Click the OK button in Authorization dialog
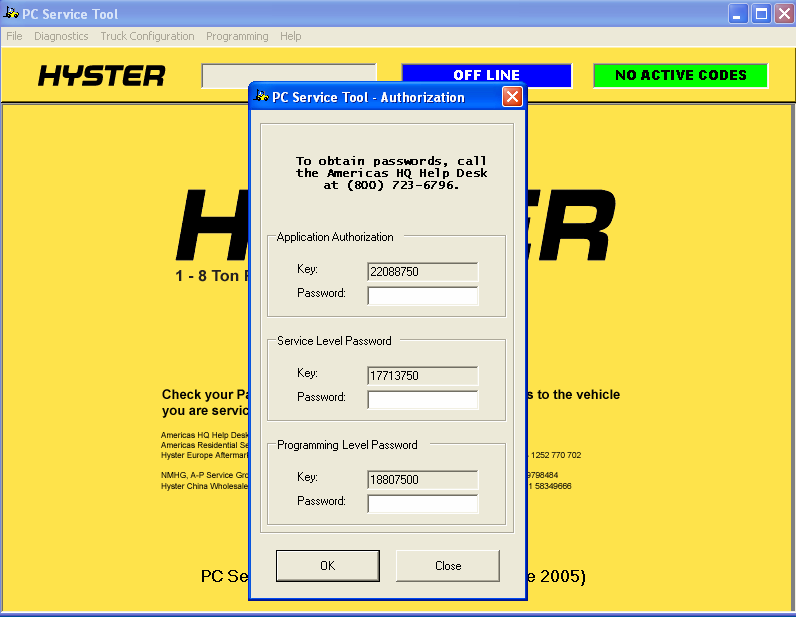 327,566
